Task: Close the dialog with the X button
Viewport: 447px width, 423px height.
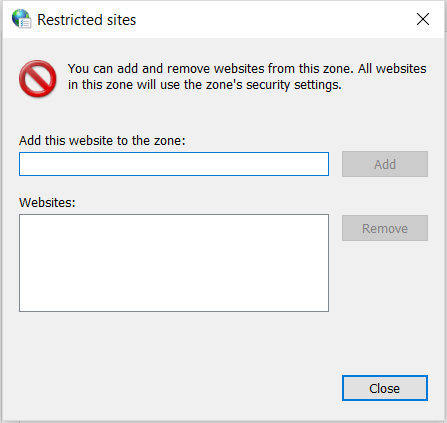Action: click(x=423, y=19)
